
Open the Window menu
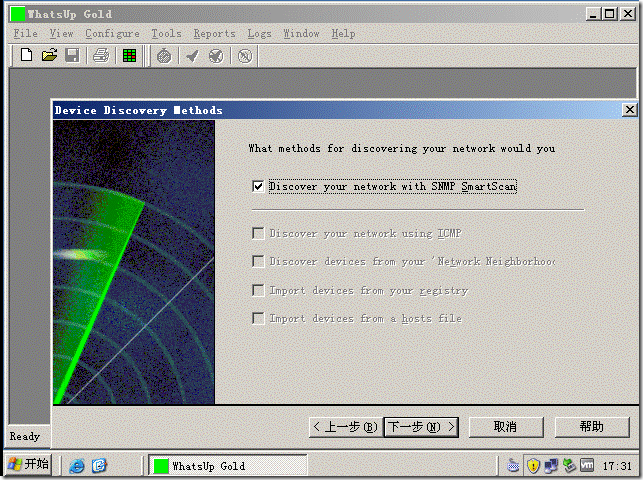click(x=301, y=34)
